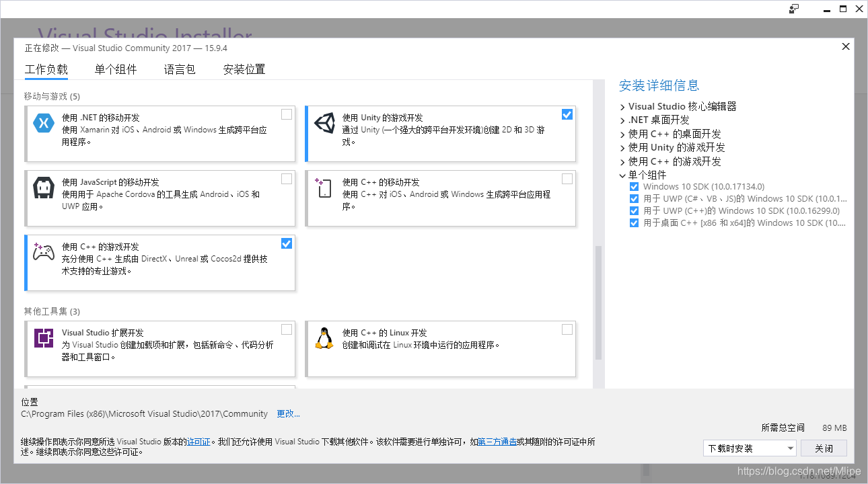Expand Visual Studio 核心编辑器 details
The width and height of the screenshot is (868, 484).
622,107
